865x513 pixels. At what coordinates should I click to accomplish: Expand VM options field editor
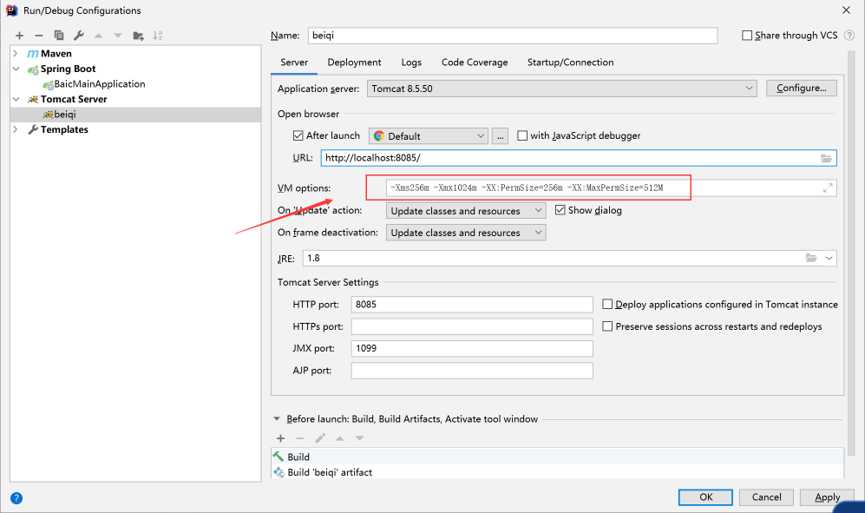(827, 188)
